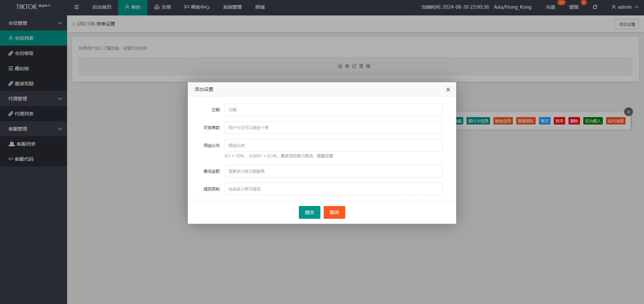Open 提现 notifications in header
644x304 pixels.
(574, 7)
